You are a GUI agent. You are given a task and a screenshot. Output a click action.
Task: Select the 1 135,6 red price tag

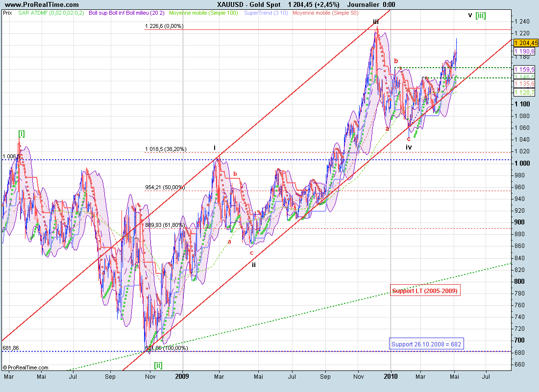(525, 84)
